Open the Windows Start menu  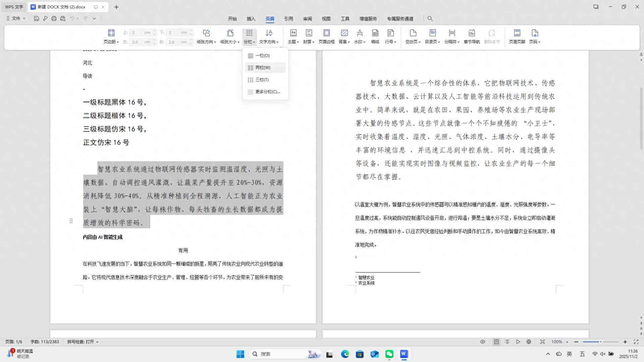click(x=240, y=354)
